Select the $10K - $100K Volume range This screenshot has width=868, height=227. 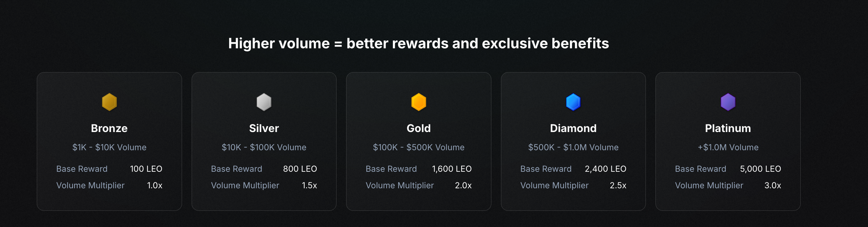[x=264, y=147]
